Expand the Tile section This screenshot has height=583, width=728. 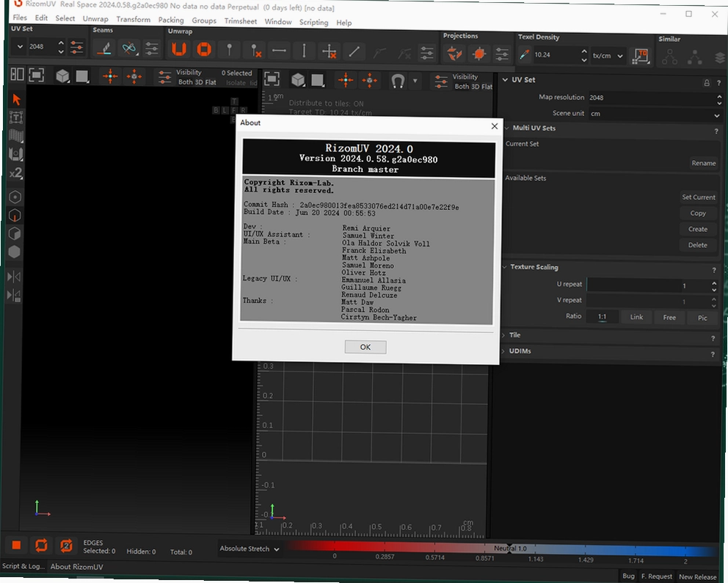pyautogui.click(x=503, y=335)
